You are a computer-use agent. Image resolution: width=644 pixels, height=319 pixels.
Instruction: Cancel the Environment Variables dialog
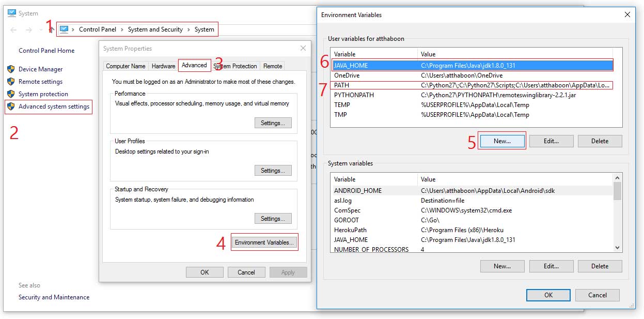point(598,295)
